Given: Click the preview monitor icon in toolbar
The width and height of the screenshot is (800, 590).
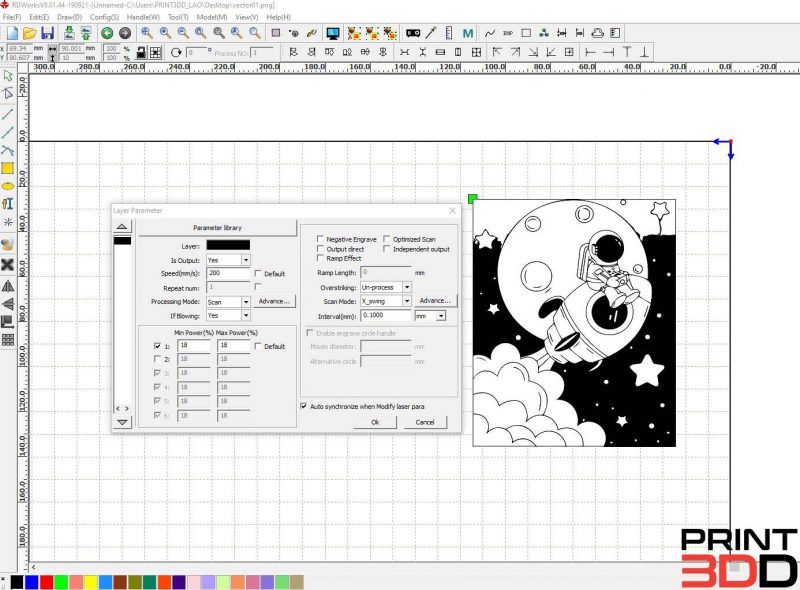Looking at the screenshot, I should [x=333, y=33].
